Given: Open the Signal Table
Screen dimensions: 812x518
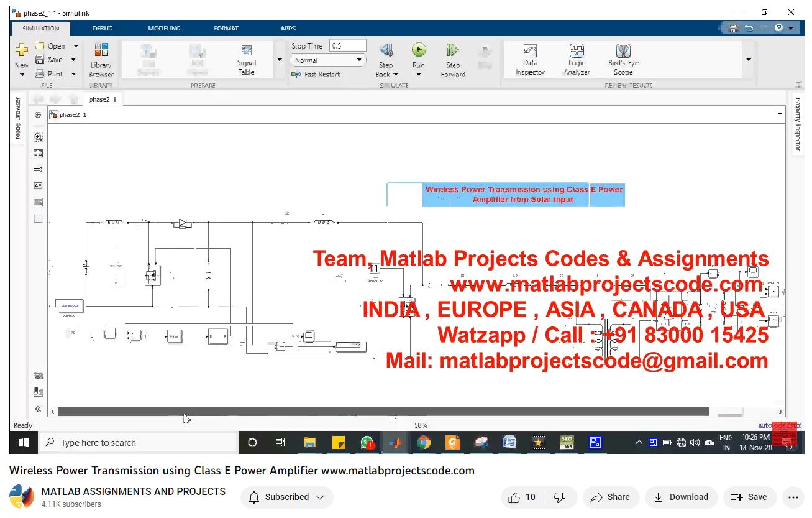Looking at the screenshot, I should [x=247, y=60].
